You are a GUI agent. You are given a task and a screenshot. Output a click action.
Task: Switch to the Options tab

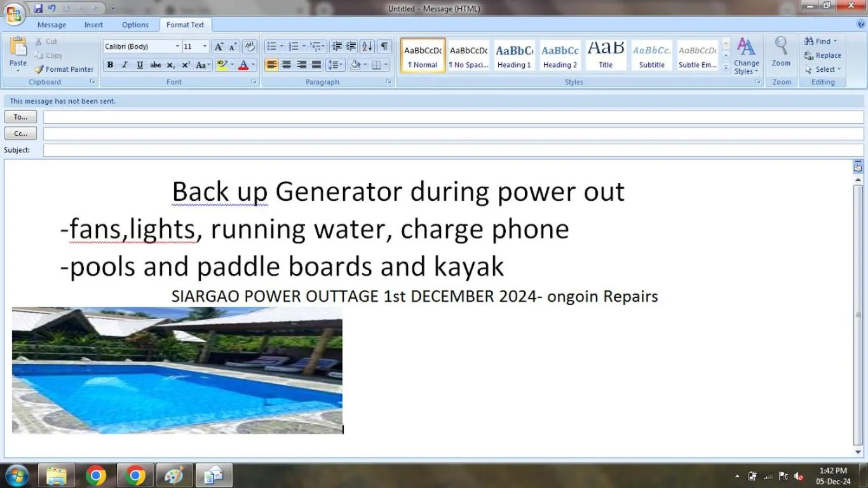click(135, 25)
